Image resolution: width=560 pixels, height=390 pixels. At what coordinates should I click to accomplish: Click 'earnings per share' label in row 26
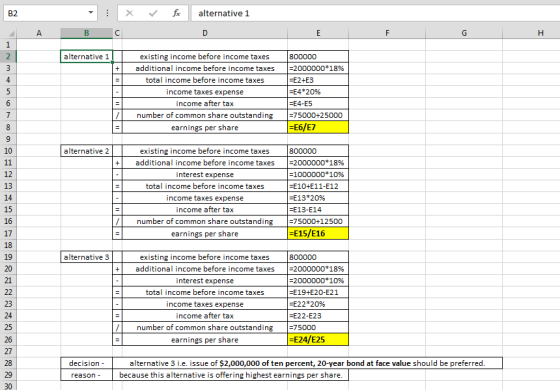point(205,339)
